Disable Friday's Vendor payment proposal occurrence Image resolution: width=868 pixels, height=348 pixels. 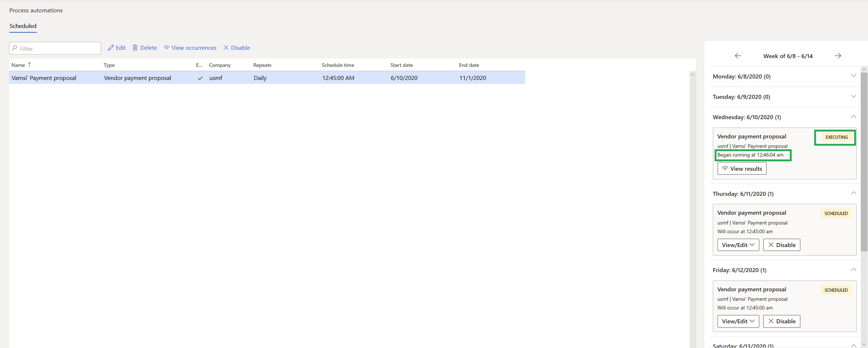click(x=781, y=321)
